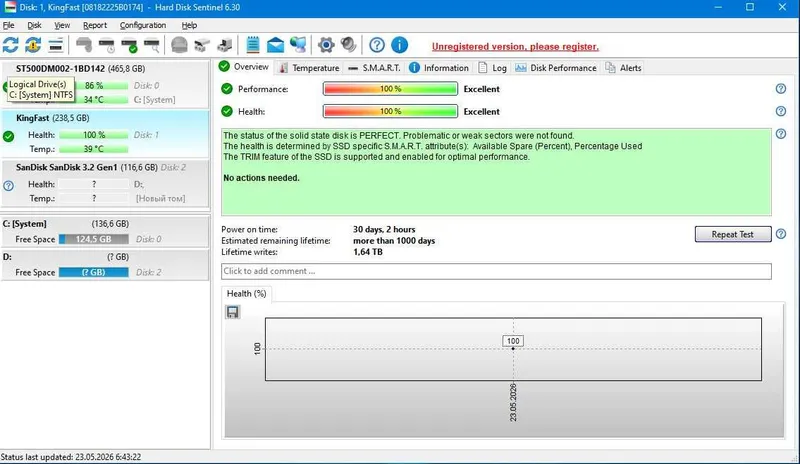Click the speaker sound icon in toolbar
Image resolution: width=800 pixels, height=464 pixels.
click(x=348, y=45)
